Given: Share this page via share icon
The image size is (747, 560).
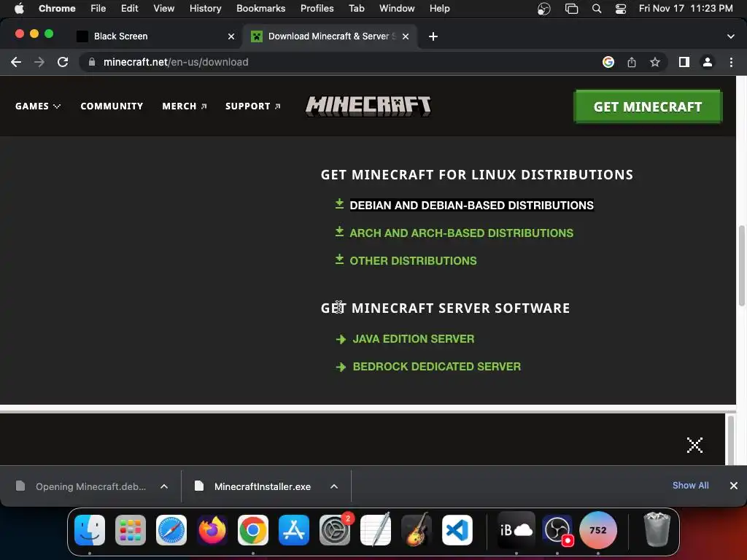Looking at the screenshot, I should pyautogui.click(x=632, y=62).
